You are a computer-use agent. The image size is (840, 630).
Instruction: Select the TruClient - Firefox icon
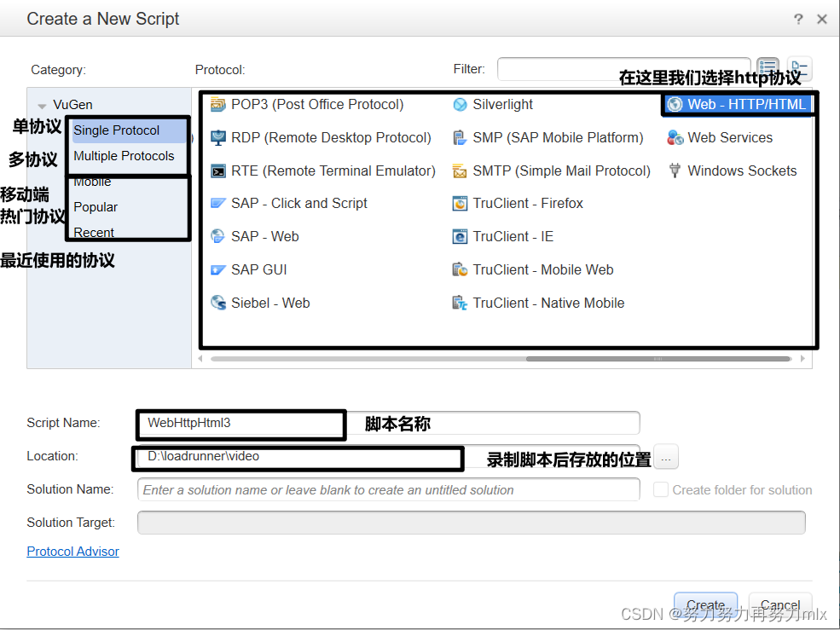click(461, 204)
